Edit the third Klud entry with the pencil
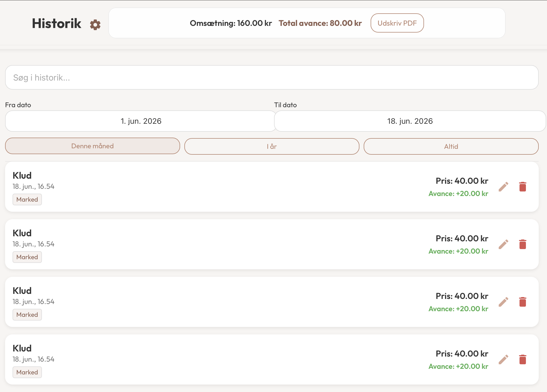 (504, 302)
